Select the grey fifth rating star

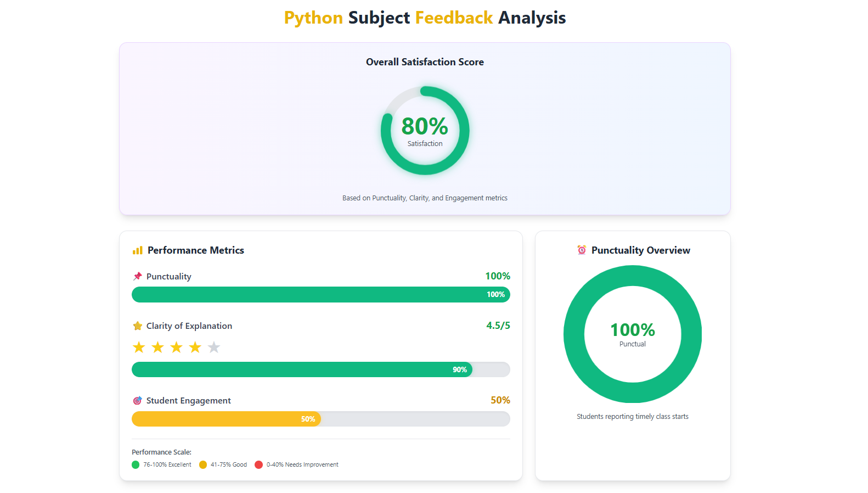coord(214,348)
